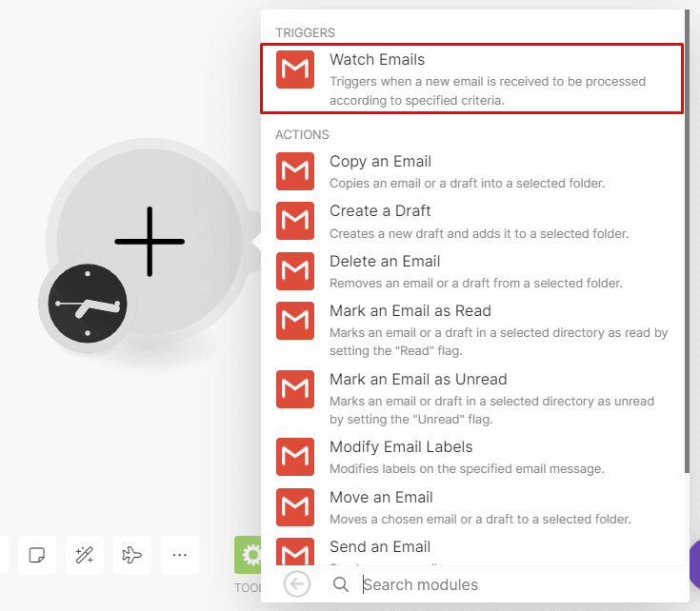The image size is (700, 611).
Task: Click the back arrow in module picker
Action: 297,584
